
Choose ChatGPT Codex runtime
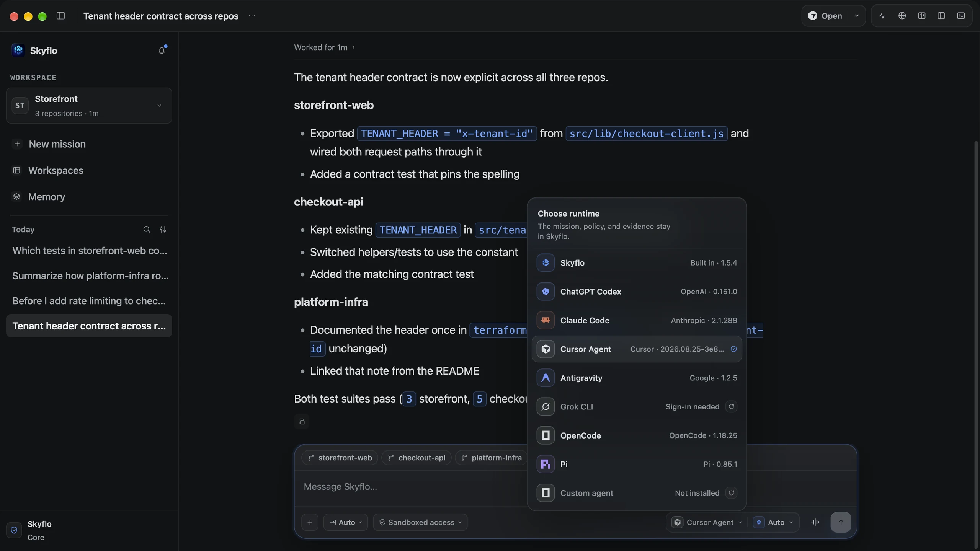point(637,292)
